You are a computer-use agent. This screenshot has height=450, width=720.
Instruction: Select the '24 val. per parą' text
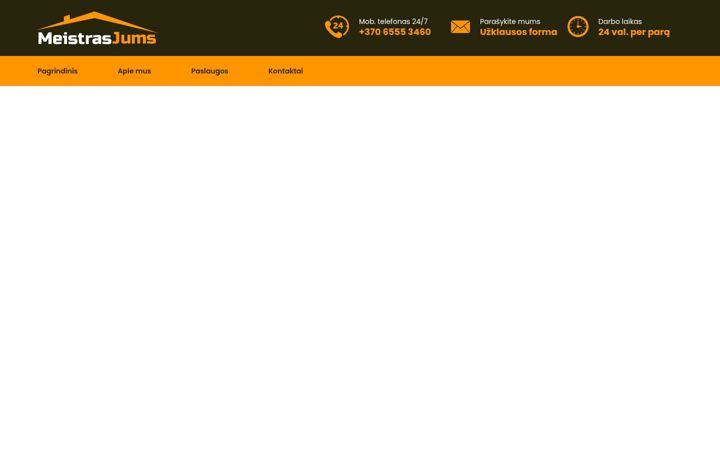click(x=634, y=32)
